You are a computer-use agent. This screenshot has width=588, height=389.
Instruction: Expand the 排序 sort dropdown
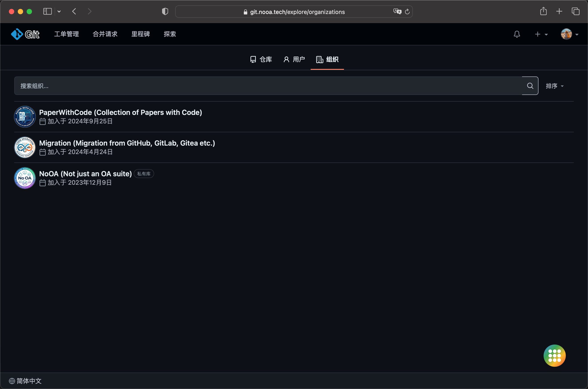point(554,86)
